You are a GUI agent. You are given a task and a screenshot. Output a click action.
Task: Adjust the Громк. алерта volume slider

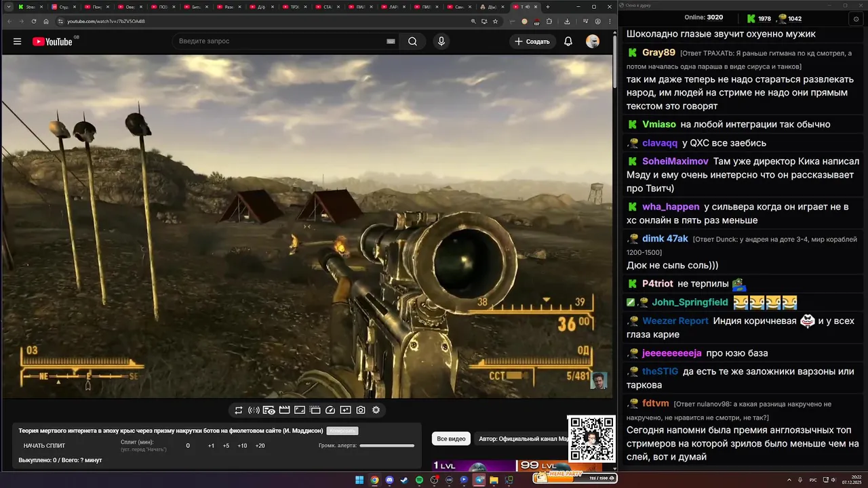387,446
